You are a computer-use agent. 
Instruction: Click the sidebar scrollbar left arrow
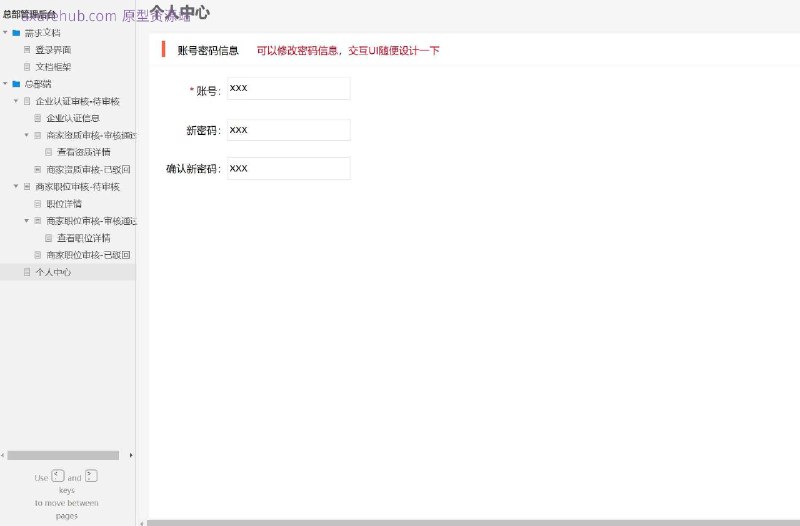click(x=3, y=455)
